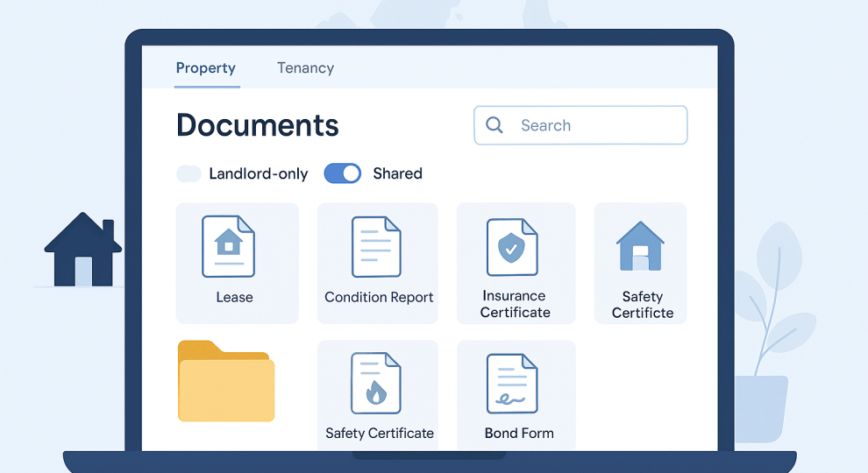Open the Condition Report document icon

(376, 247)
